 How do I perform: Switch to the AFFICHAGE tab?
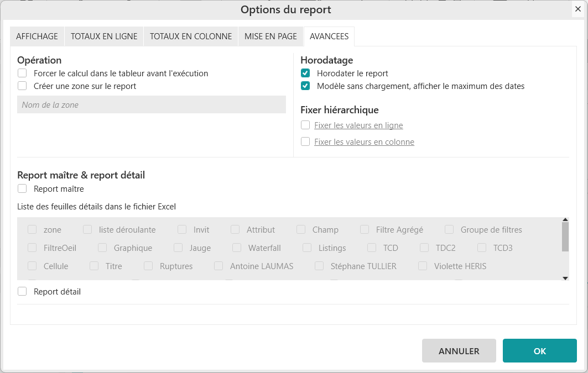click(x=37, y=36)
